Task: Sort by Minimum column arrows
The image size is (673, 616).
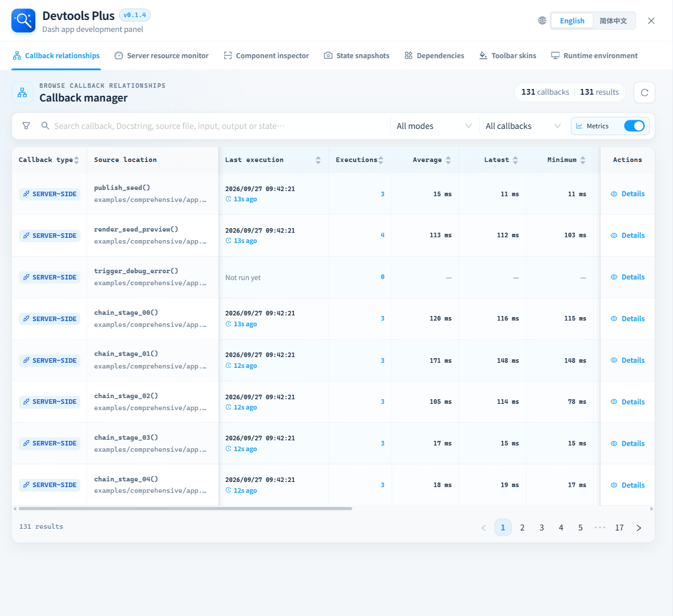Action: pos(583,160)
